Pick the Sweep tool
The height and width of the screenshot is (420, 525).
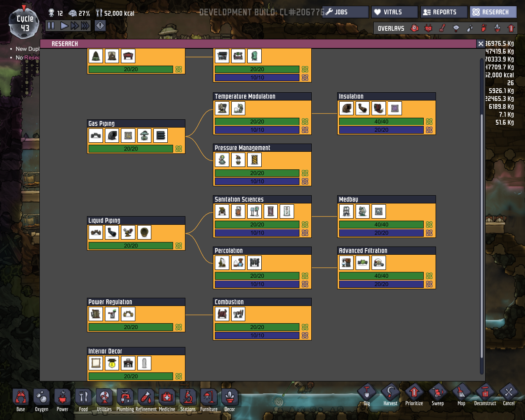[438, 394]
